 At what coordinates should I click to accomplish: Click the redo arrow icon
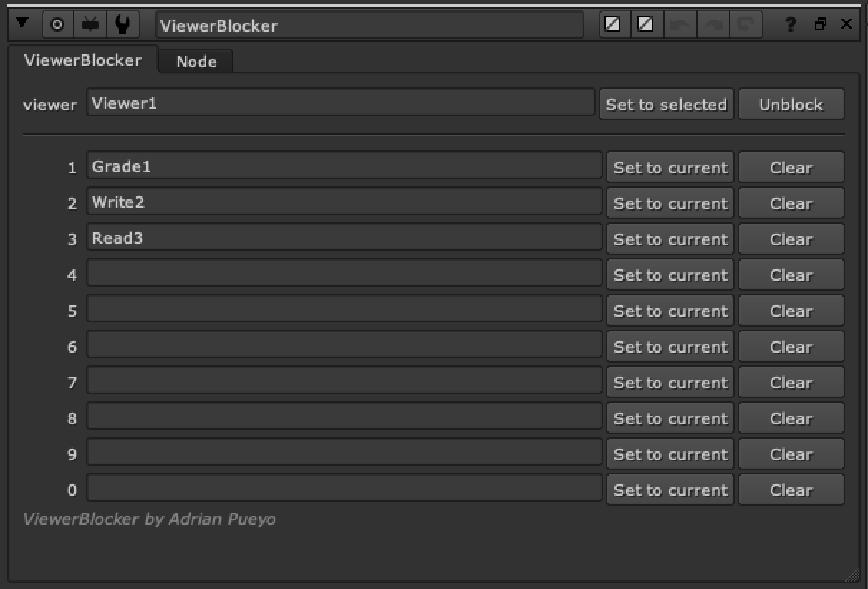[x=713, y=24]
